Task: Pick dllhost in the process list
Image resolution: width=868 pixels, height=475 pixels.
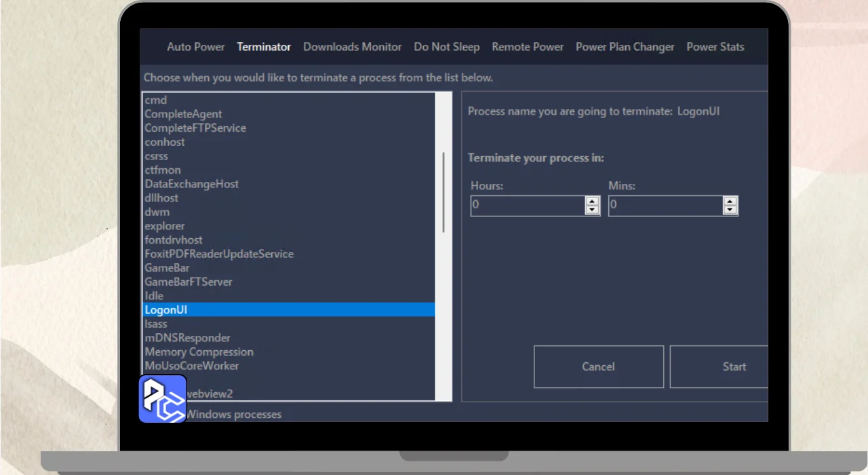Action: coord(289,197)
